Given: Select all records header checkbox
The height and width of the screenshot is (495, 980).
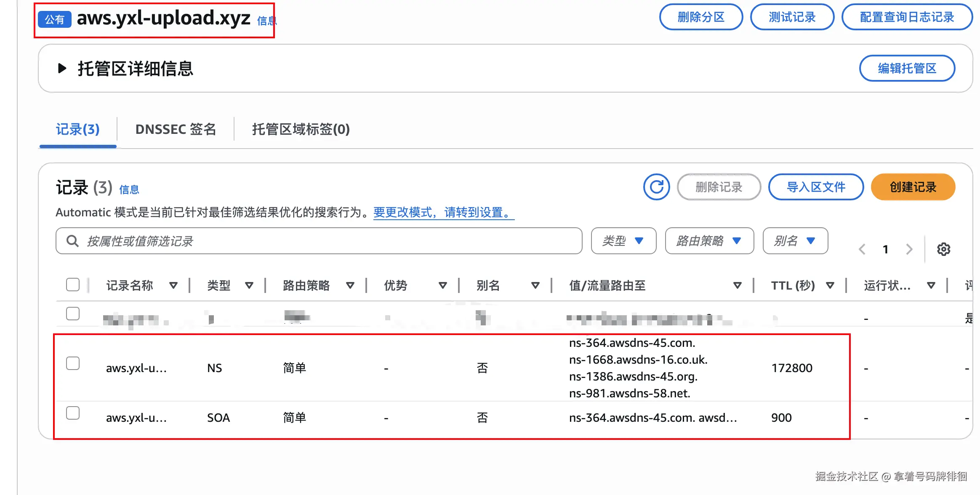Looking at the screenshot, I should [x=73, y=285].
